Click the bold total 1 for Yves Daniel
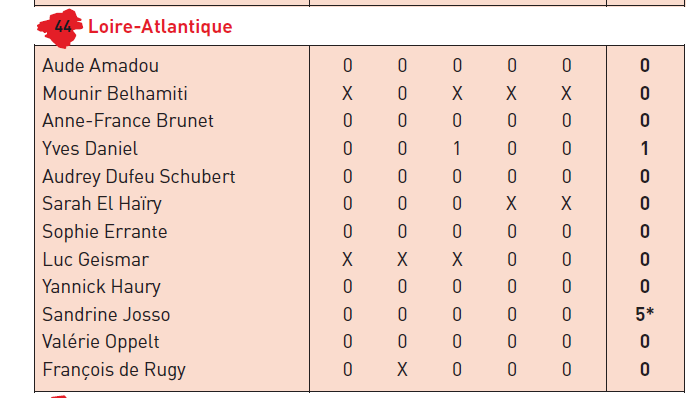 [x=645, y=149]
